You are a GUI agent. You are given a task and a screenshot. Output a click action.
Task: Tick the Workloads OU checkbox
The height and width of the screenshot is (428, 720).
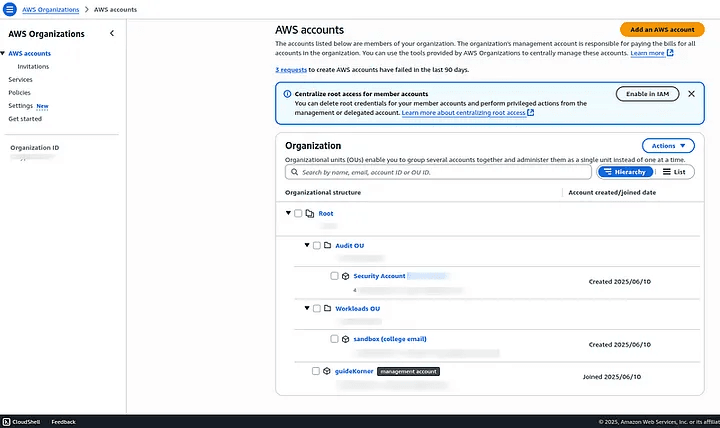[317, 308]
